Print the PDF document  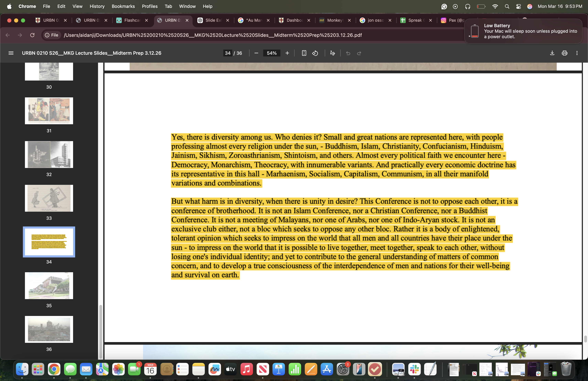564,53
